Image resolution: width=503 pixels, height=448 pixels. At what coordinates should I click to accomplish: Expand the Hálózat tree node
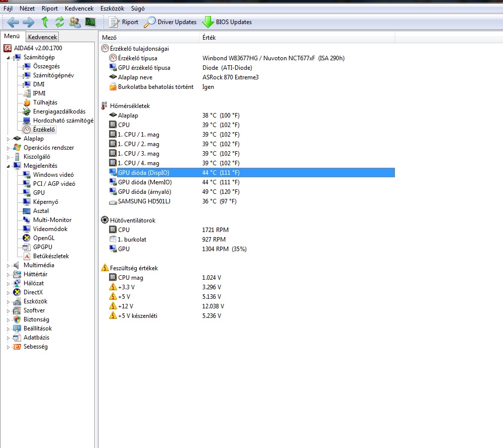pyautogui.click(x=8, y=283)
